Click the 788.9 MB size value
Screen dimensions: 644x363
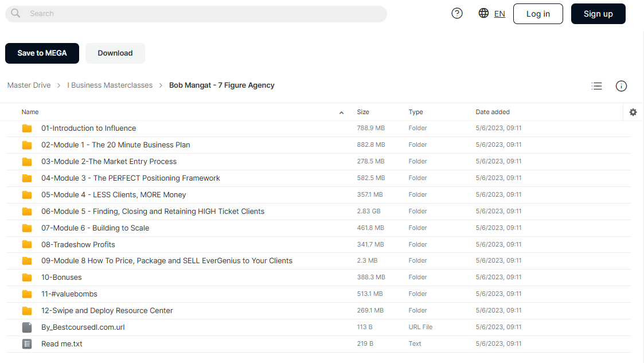point(371,128)
